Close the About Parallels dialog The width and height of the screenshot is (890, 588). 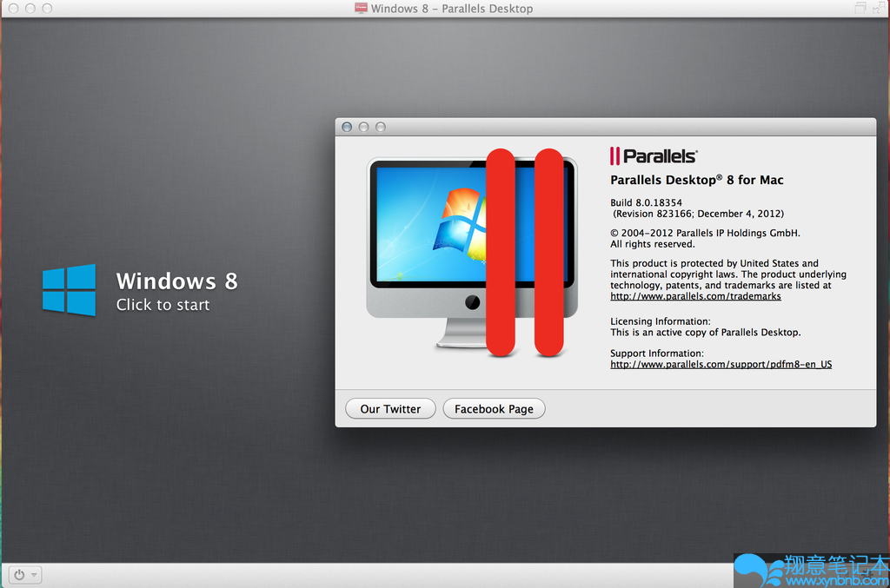[347, 127]
